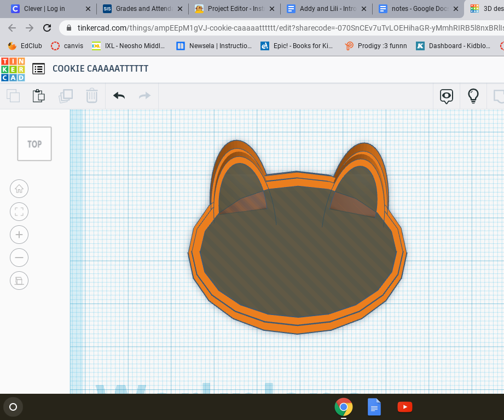Viewport: 504px width, 420px height.
Task: Select the Copy icon in the toolbar
Action: pos(12,96)
